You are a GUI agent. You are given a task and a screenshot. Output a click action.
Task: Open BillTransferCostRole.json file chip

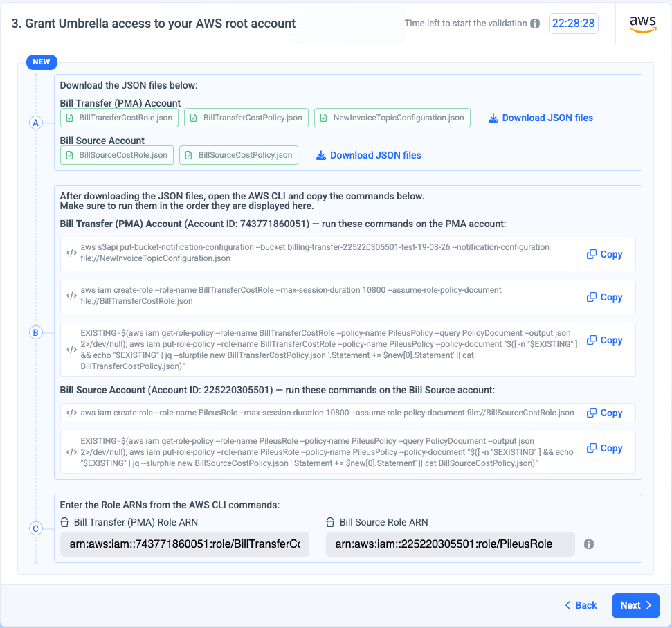click(x=119, y=118)
